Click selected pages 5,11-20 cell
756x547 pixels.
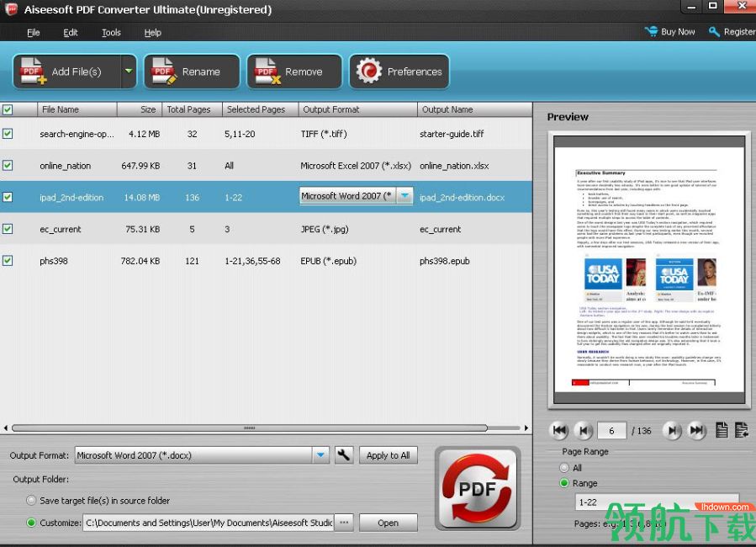[x=240, y=134]
